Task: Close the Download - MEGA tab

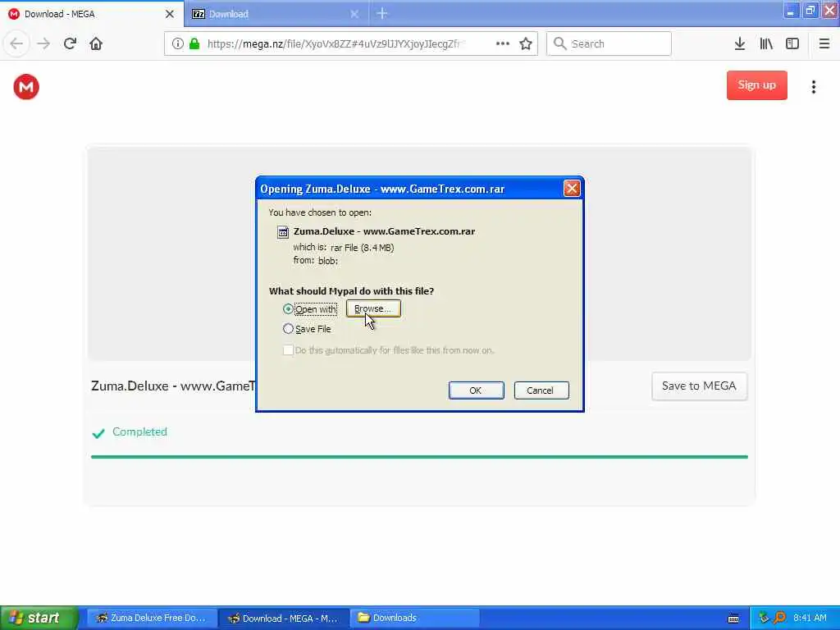Action: coord(170,14)
